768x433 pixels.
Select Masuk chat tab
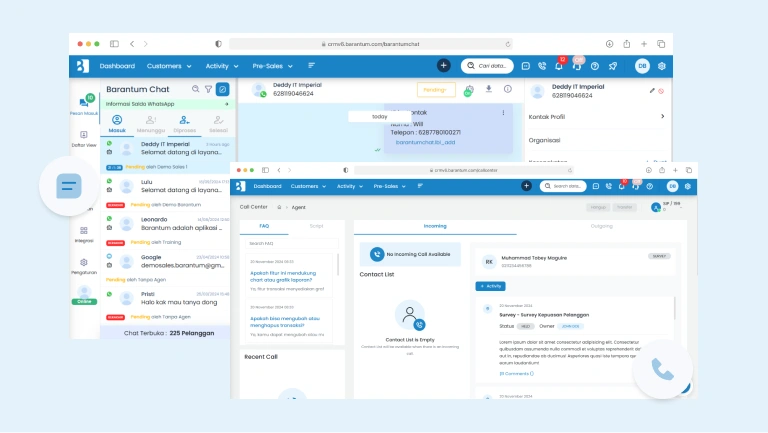point(117,124)
